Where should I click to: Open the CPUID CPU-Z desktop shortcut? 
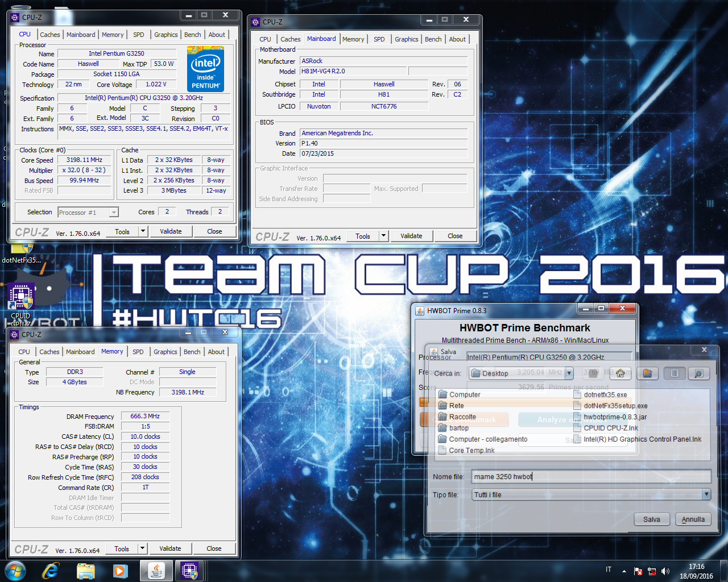click(x=20, y=304)
